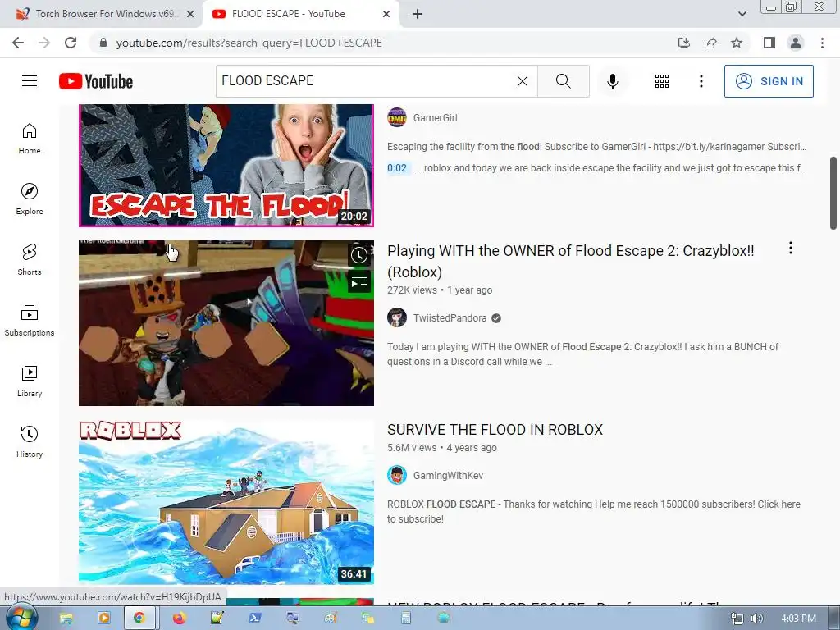Add Crazyblox video to Watch Later
Screen dimensions: 840x630
[x=359, y=256]
